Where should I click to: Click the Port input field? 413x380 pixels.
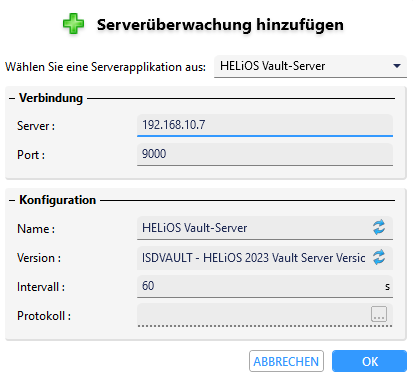tap(265, 154)
